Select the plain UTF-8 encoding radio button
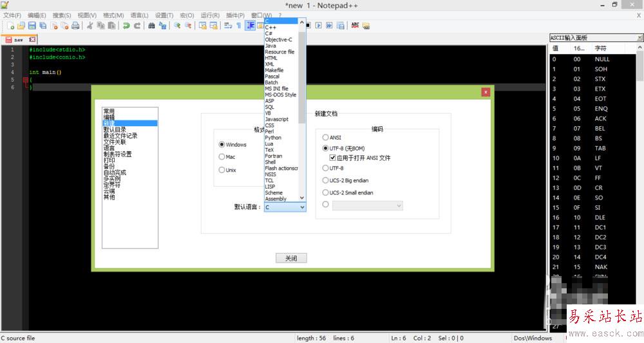 tap(325, 168)
